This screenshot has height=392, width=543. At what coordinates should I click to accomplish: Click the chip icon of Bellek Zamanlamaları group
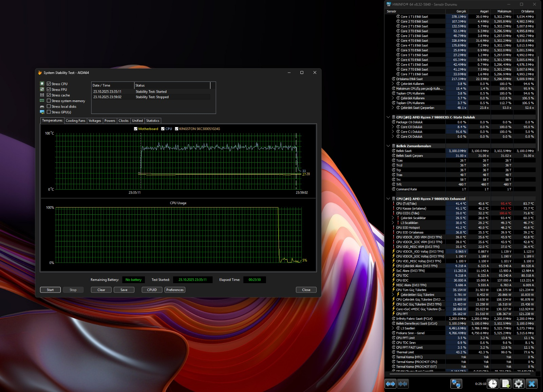pos(394,146)
